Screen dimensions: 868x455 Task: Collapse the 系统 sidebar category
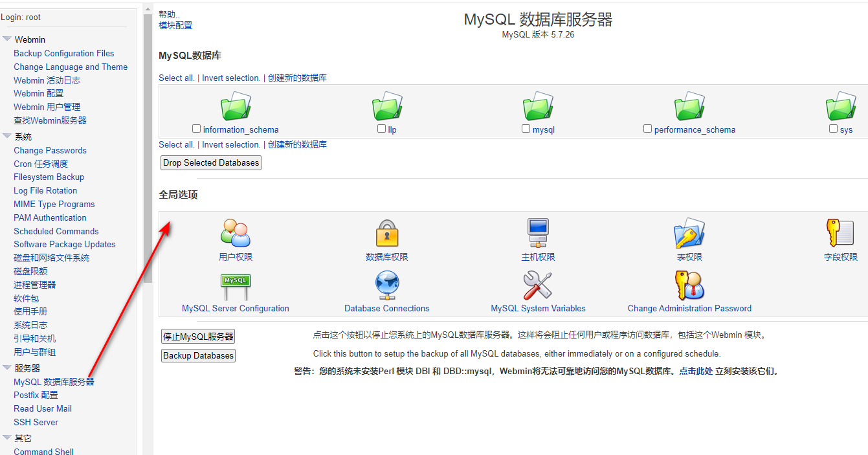point(7,136)
